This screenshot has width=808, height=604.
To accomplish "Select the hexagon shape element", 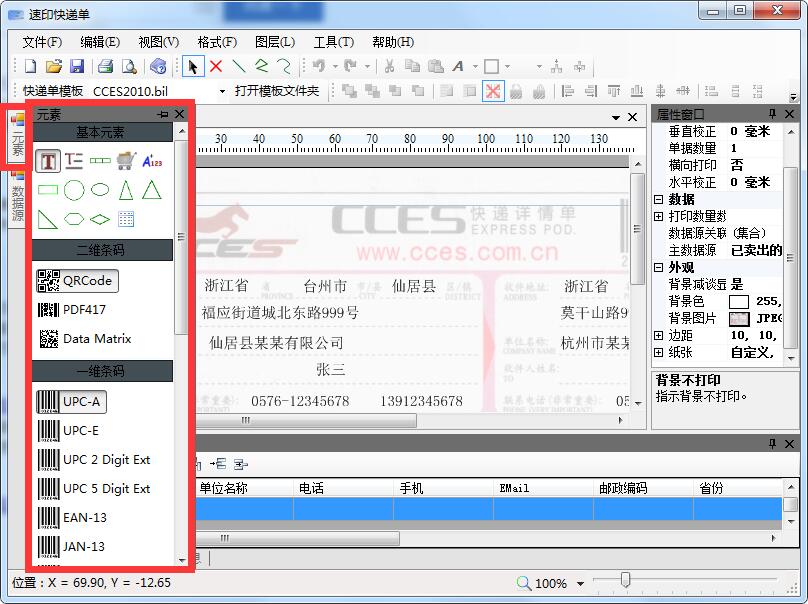I will tap(74, 219).
